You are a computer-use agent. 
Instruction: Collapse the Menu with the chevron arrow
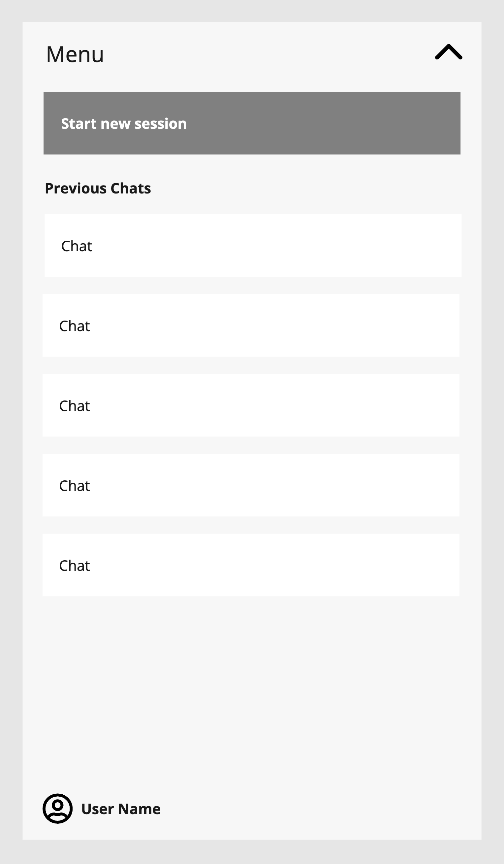(x=449, y=52)
